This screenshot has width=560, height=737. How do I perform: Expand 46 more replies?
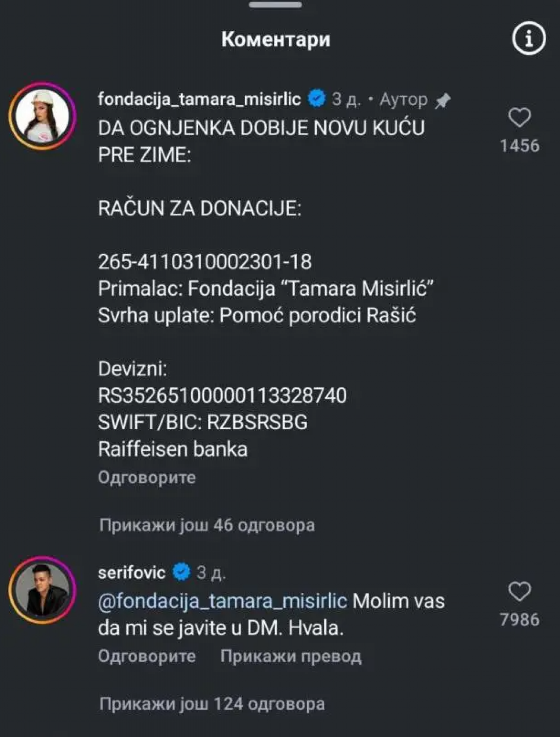(207, 525)
